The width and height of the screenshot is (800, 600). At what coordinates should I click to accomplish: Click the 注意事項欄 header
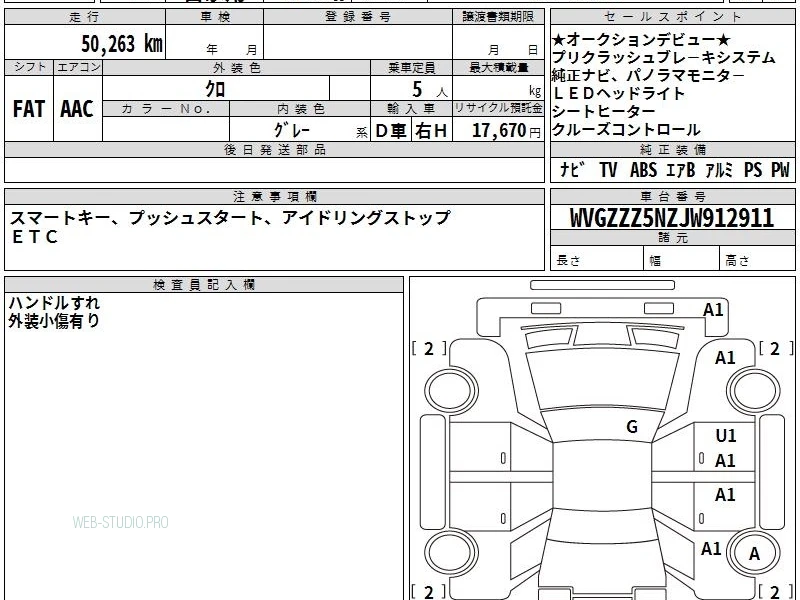tap(274, 196)
